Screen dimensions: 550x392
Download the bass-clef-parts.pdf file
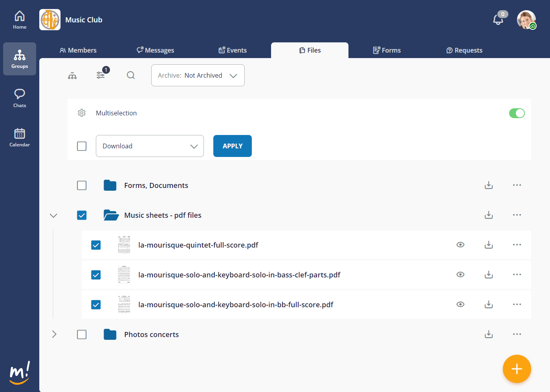pyautogui.click(x=489, y=275)
